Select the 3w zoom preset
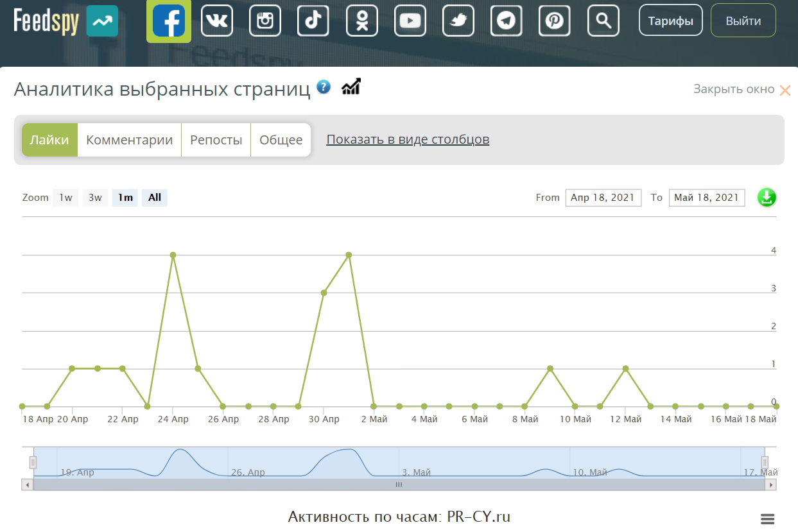The image size is (798, 532). point(94,198)
